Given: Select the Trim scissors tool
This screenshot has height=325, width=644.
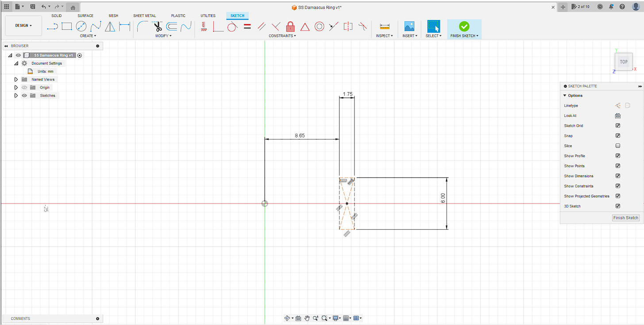Looking at the screenshot, I should (158, 27).
